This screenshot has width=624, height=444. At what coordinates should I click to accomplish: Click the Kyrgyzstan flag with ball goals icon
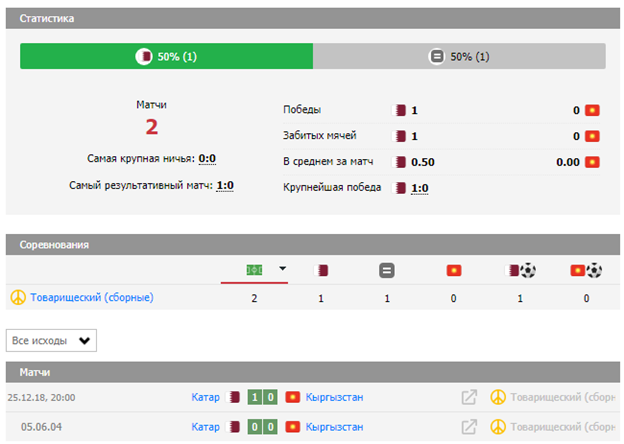pyautogui.click(x=585, y=270)
